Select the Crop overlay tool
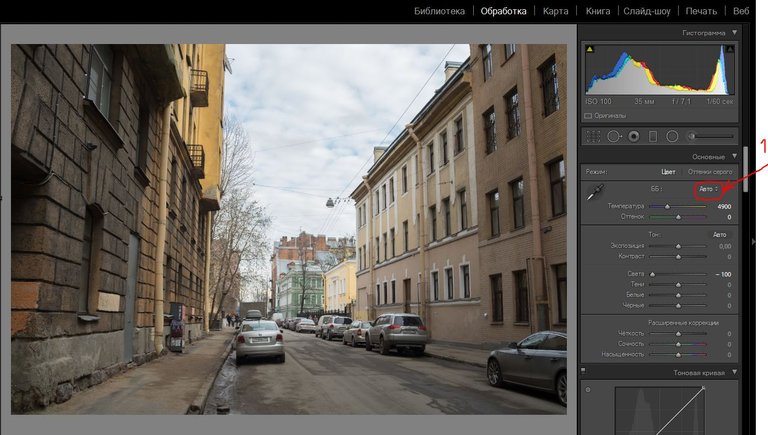 tap(593, 137)
